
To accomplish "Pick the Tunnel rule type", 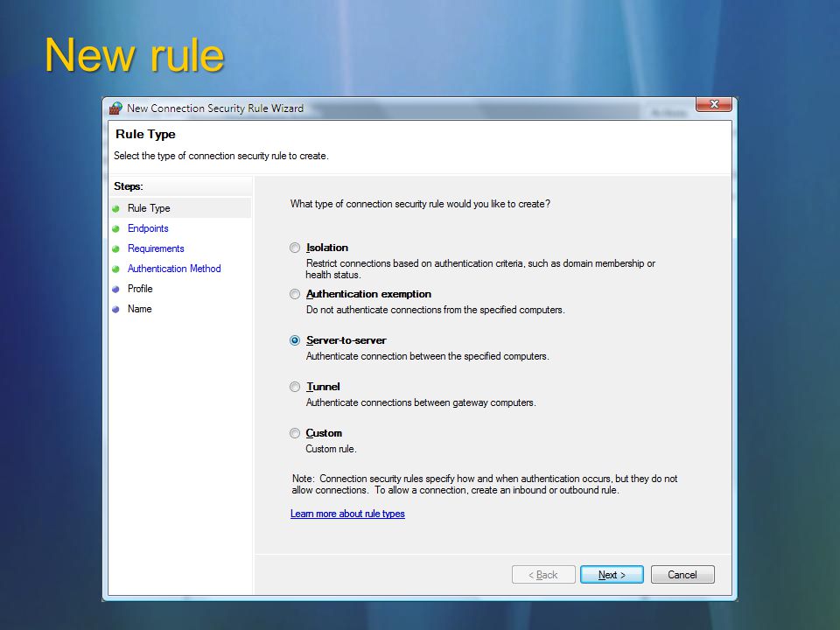I will tap(295, 387).
